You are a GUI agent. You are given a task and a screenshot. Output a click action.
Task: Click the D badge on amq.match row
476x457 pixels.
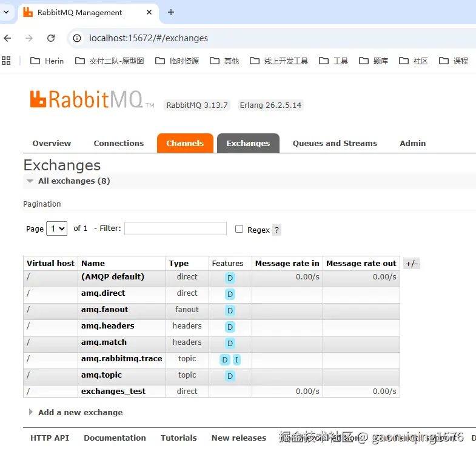pos(230,343)
